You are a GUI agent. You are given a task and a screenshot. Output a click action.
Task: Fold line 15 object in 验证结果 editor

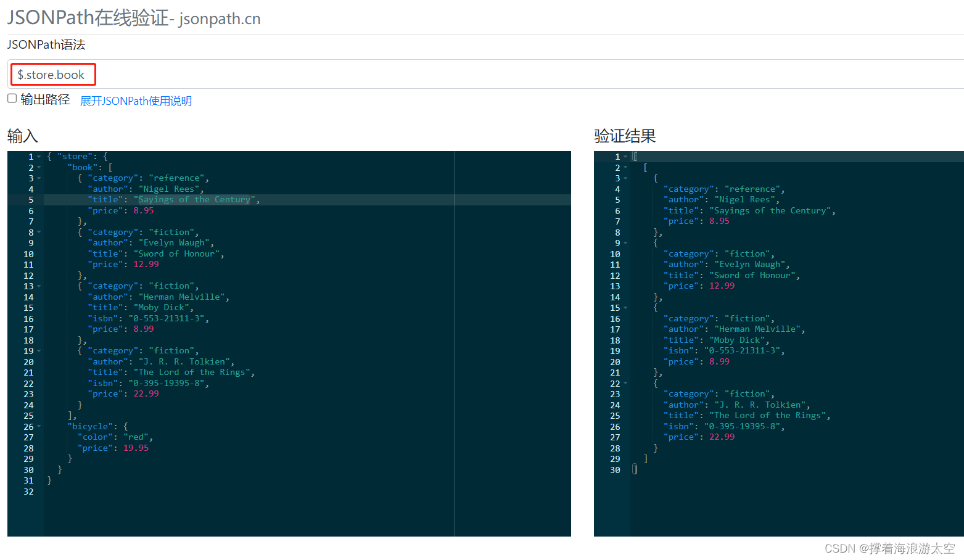pyautogui.click(x=625, y=308)
